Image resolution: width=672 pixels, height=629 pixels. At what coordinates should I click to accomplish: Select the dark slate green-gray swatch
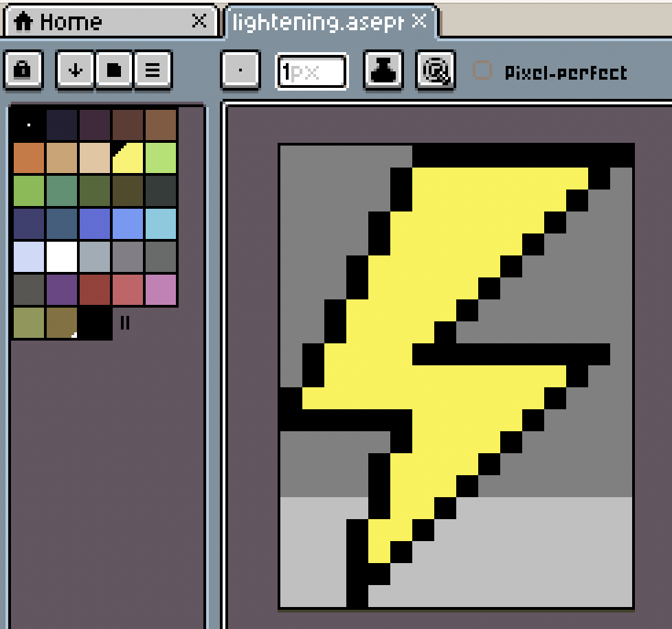161,190
